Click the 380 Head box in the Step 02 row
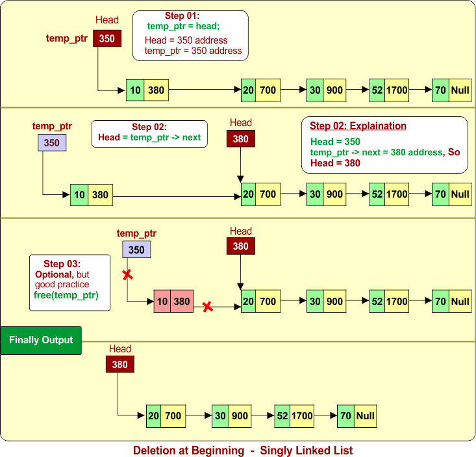Screen dimensions: 476x457 [x=241, y=139]
